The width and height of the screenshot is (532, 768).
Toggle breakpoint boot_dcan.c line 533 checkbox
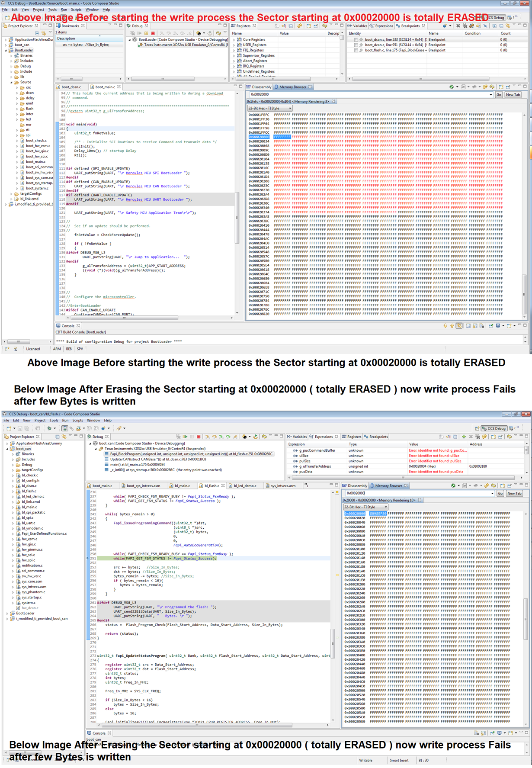(356, 39)
